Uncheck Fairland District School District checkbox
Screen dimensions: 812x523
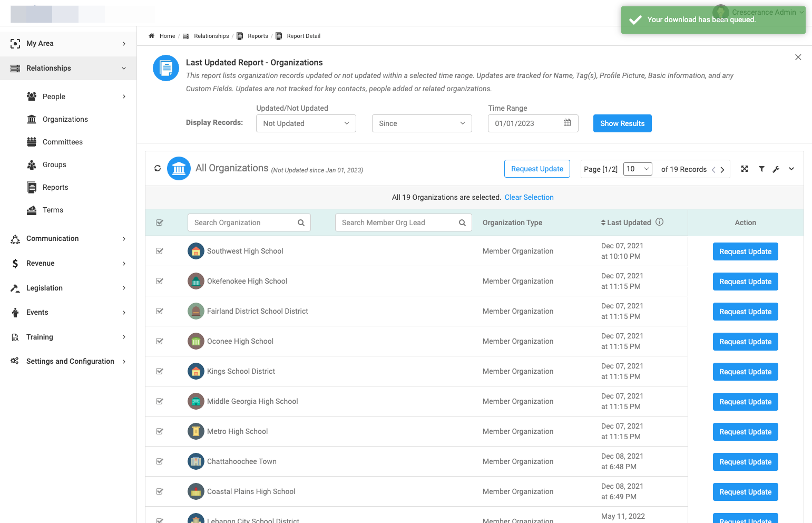(x=160, y=311)
